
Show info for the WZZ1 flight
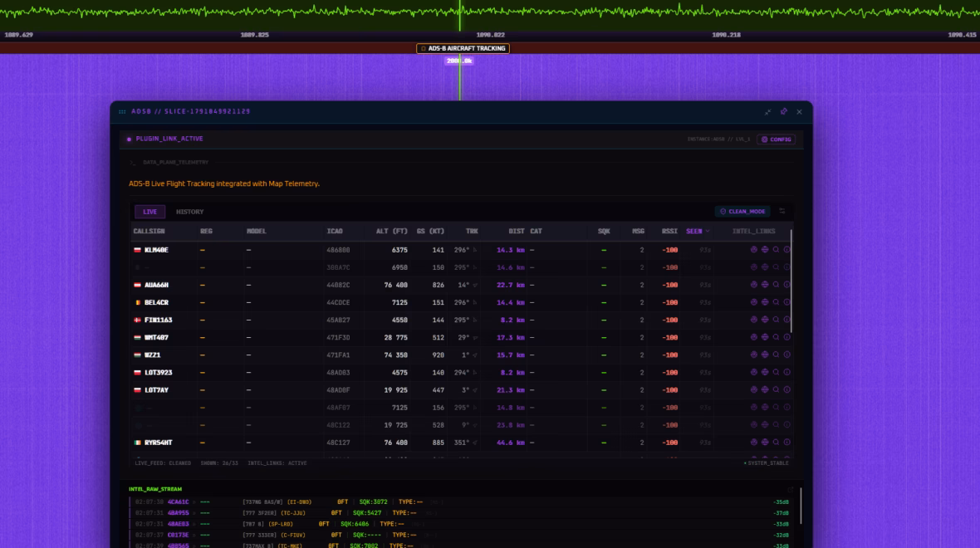click(786, 355)
